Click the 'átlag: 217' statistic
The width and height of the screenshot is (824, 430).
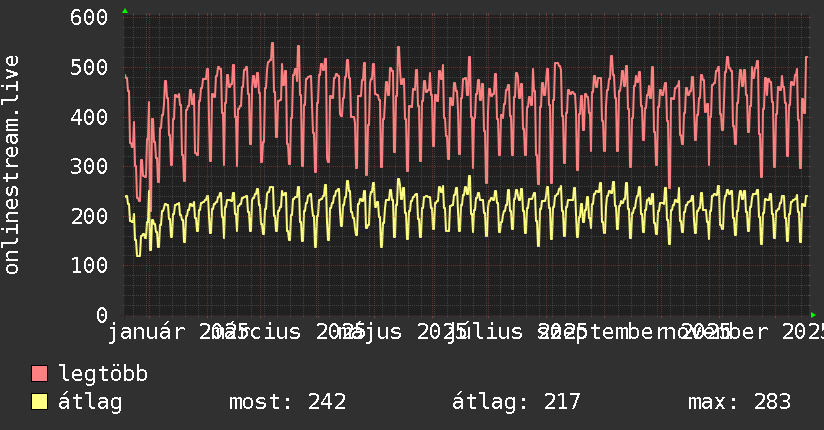pyautogui.click(x=516, y=402)
